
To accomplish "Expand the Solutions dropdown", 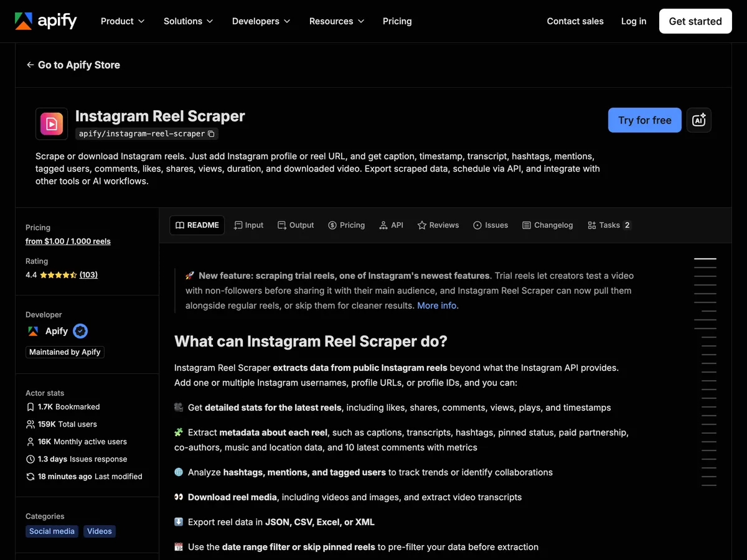I will (188, 21).
